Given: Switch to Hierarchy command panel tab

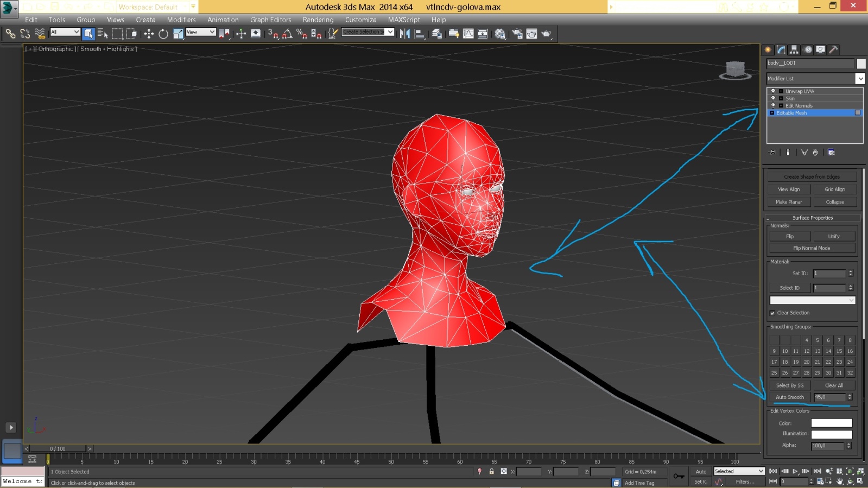Looking at the screenshot, I should tap(794, 49).
